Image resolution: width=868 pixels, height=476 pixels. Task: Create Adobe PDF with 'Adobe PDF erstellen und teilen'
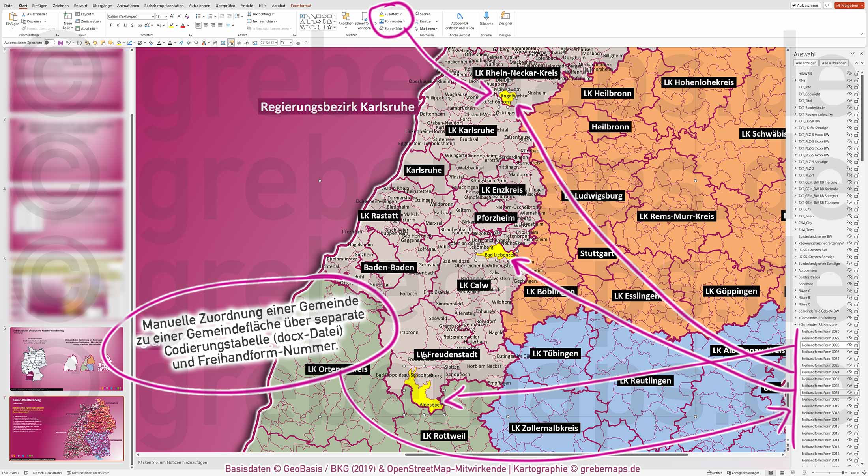point(459,22)
